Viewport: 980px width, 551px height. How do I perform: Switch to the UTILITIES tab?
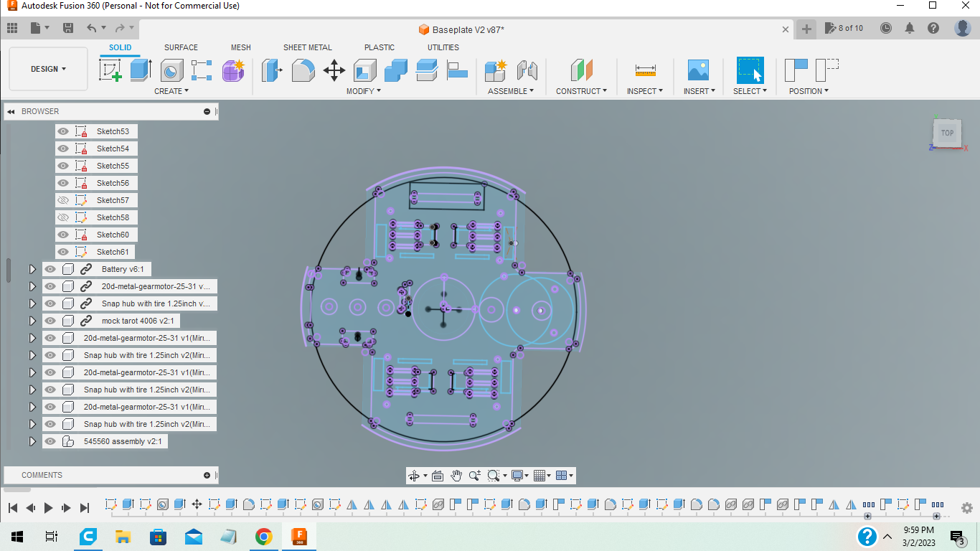(x=443, y=47)
